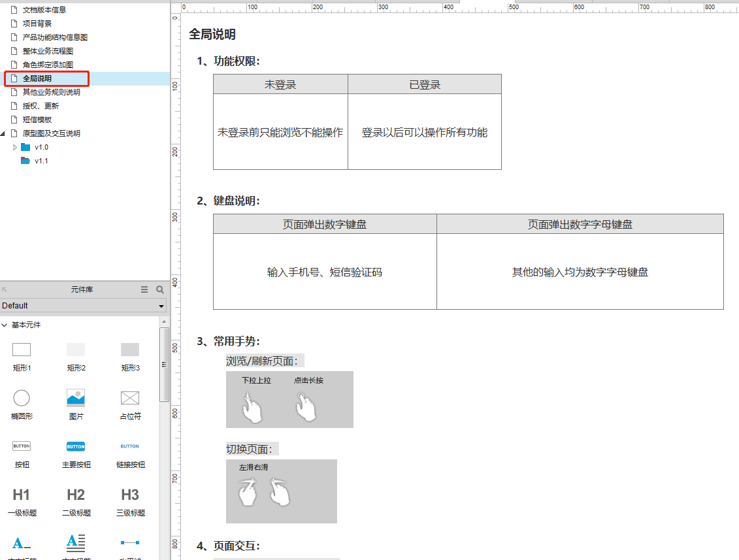The height and width of the screenshot is (560, 739).
Task: Select the 主要按钮 primary button widget
Action: tap(76, 446)
